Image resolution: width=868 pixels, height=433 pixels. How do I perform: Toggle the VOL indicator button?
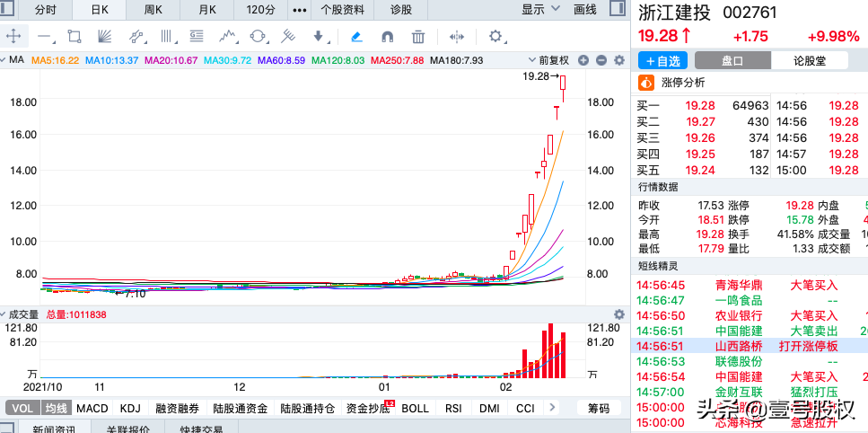tap(22, 409)
